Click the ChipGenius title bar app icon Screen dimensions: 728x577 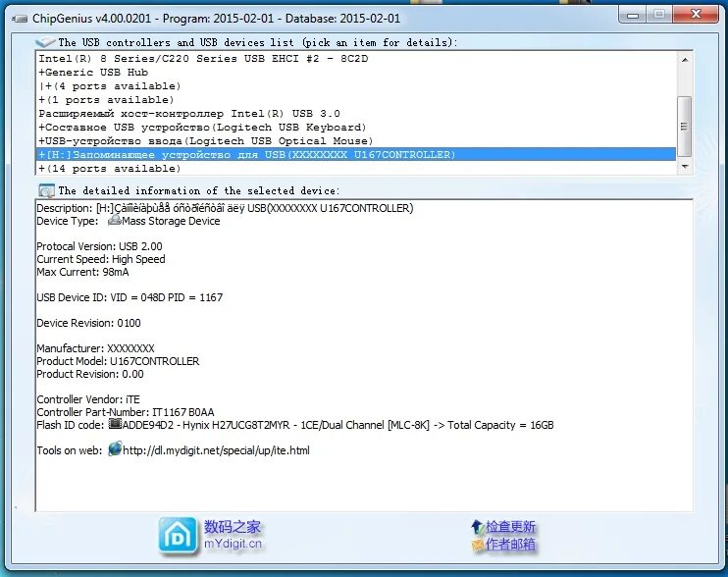click(x=20, y=19)
